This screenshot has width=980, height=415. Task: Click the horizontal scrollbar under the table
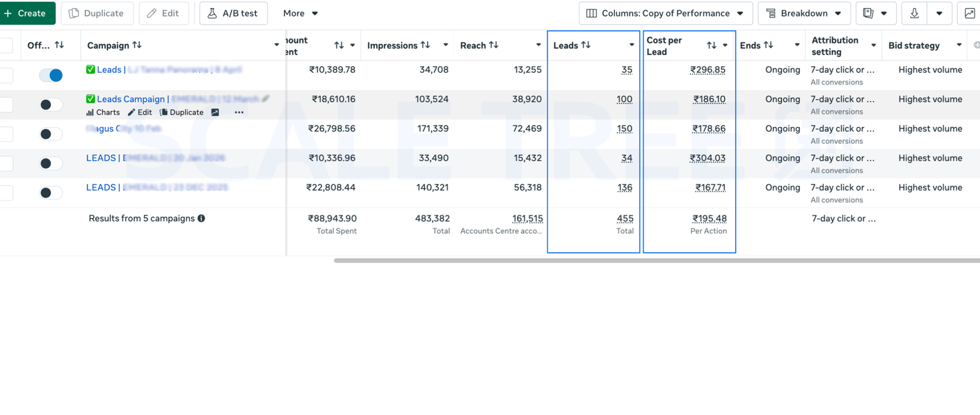click(x=657, y=261)
